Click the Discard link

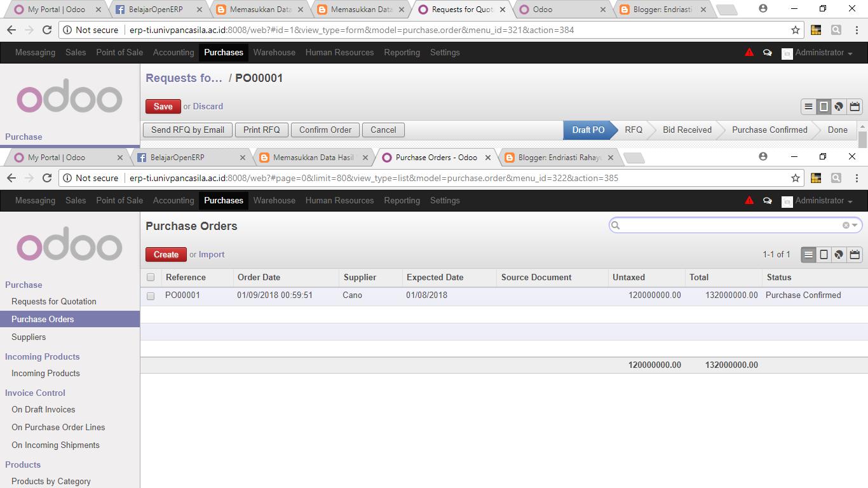(x=208, y=107)
